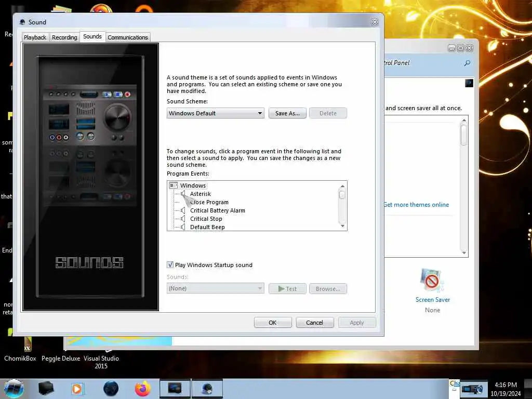Select the Critical Stop event
Viewport: 532px width, 399px height.
coord(206,219)
